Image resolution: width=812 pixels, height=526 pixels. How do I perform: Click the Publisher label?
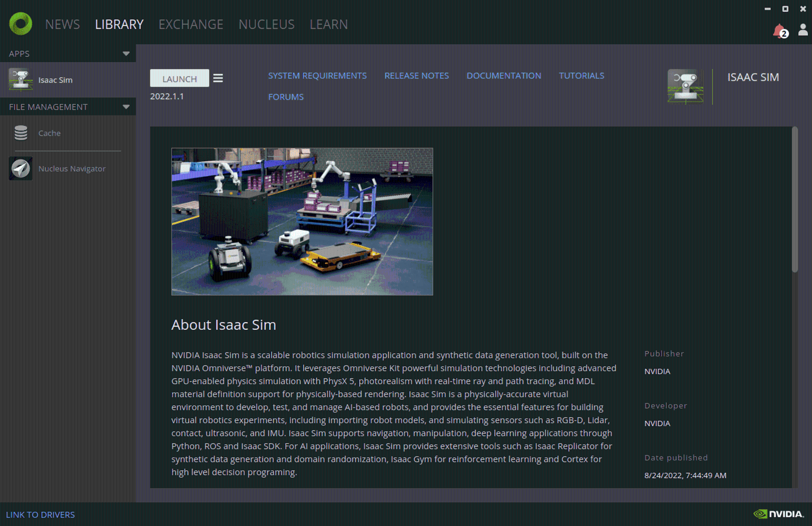[x=664, y=354]
